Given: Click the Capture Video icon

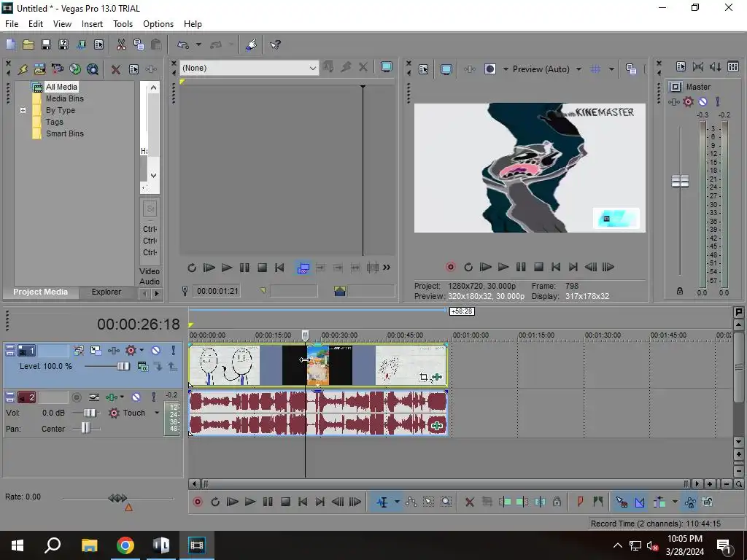Looking at the screenshot, I should (57, 69).
